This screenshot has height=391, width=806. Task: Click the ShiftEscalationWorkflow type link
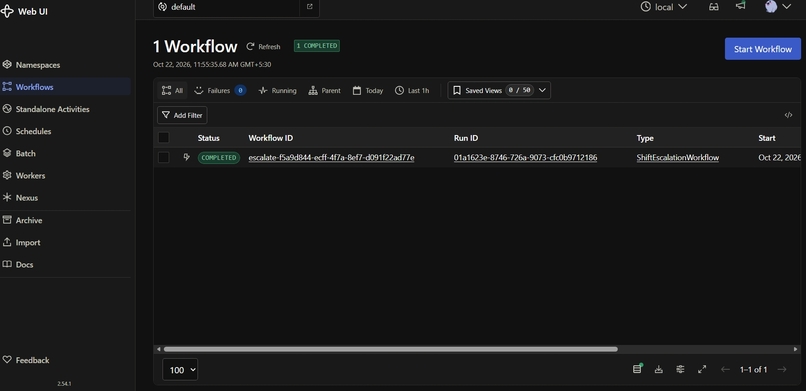[x=677, y=158]
